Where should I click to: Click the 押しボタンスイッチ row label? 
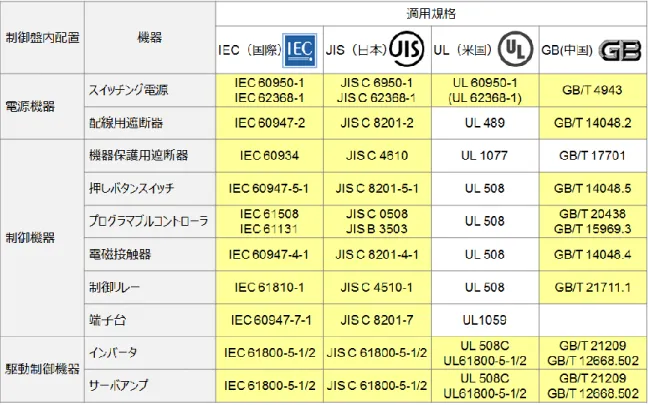pos(131,188)
